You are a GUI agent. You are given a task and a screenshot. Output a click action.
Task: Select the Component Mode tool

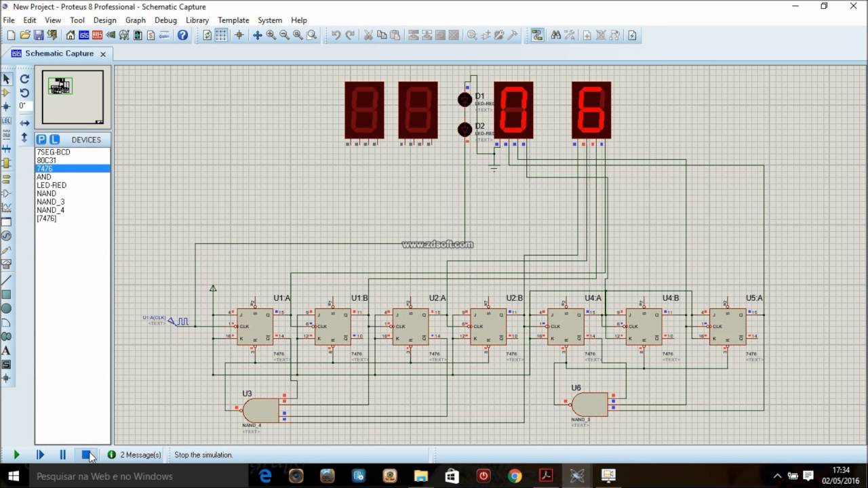pyautogui.click(x=7, y=93)
